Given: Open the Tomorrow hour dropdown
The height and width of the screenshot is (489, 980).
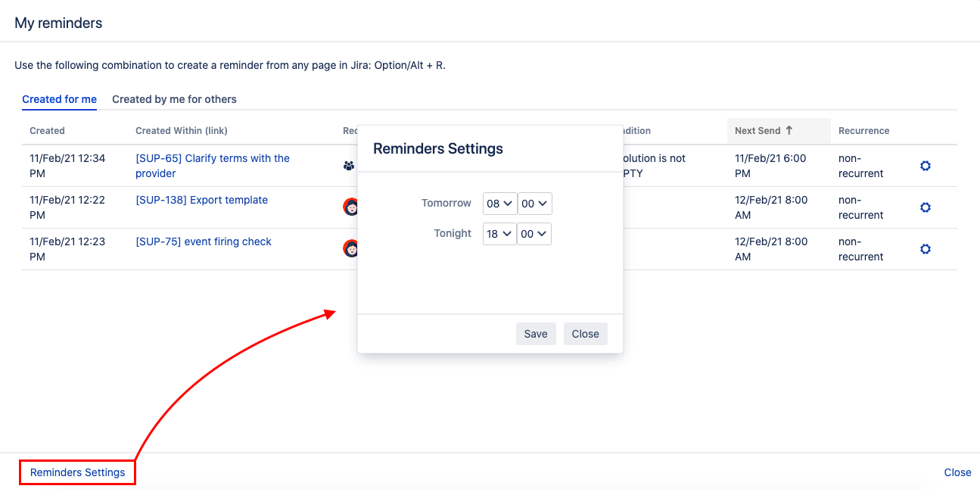Looking at the screenshot, I should click(x=499, y=204).
